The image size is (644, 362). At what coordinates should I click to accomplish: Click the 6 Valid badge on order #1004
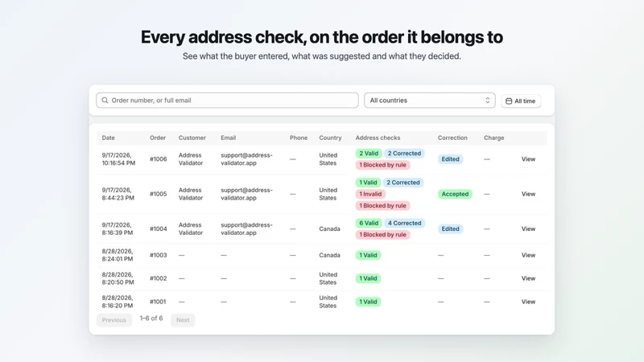[369, 224]
